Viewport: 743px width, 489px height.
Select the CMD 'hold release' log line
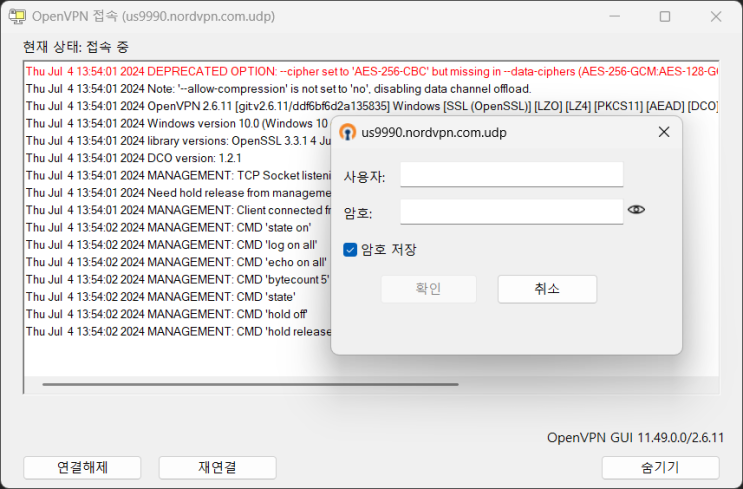pos(178,331)
